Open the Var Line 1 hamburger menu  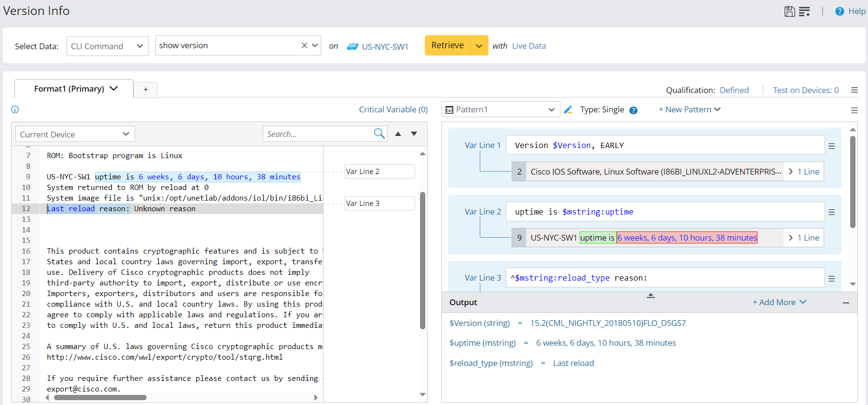point(831,146)
